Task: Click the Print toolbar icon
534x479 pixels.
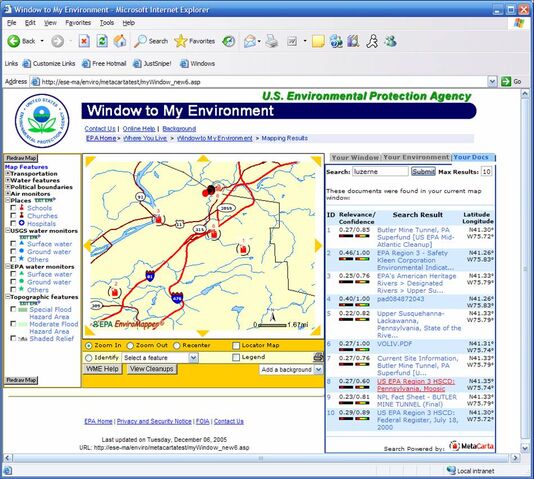Action: (272, 41)
